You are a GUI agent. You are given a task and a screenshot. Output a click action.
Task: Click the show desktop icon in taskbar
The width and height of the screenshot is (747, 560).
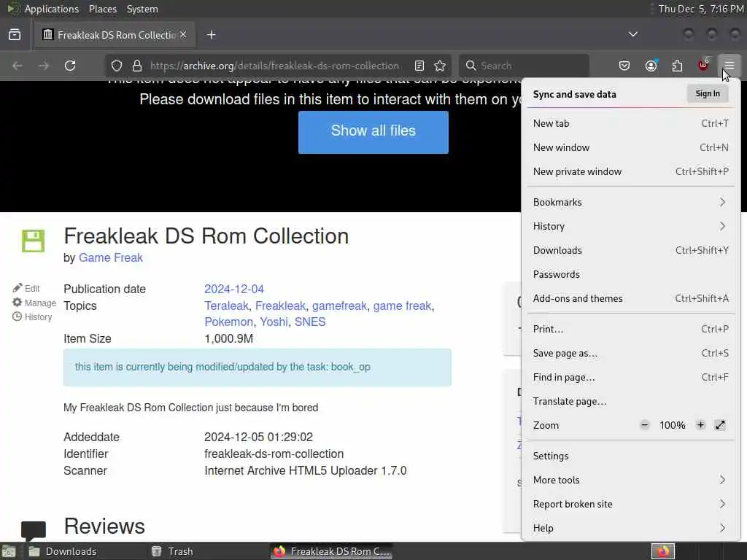pos(9,551)
